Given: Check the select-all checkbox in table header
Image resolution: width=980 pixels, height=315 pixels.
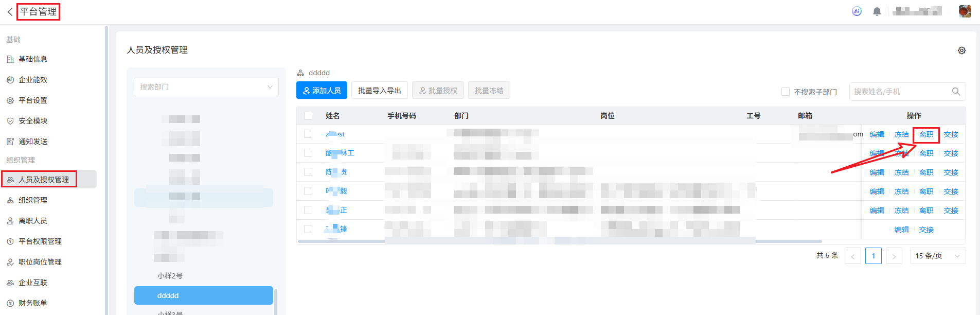Looking at the screenshot, I should point(308,116).
